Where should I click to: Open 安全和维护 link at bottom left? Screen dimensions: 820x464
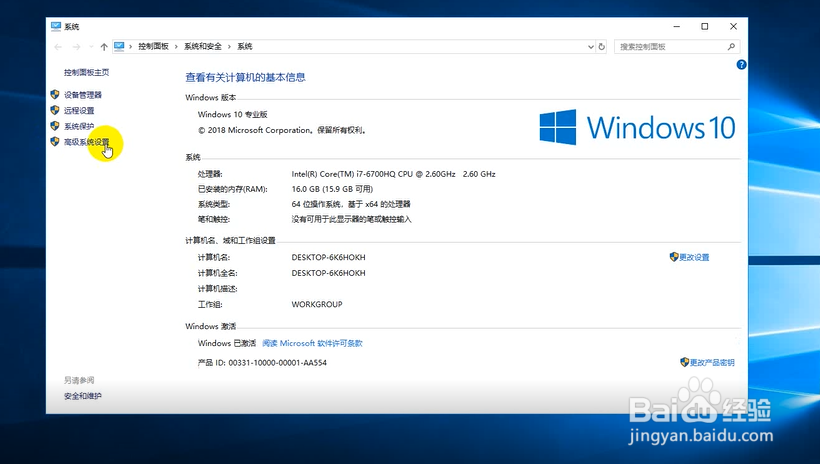point(83,396)
